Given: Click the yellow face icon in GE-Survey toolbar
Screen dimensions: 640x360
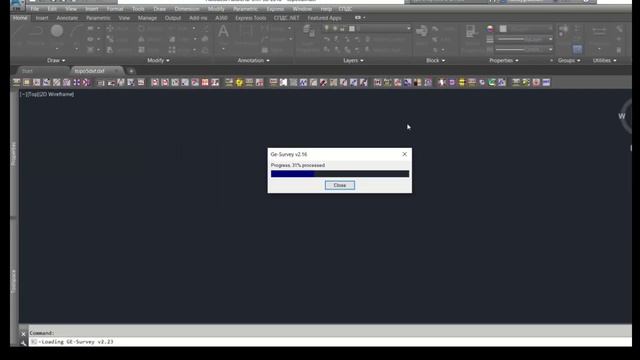Looking at the screenshot, I should tap(239, 82).
